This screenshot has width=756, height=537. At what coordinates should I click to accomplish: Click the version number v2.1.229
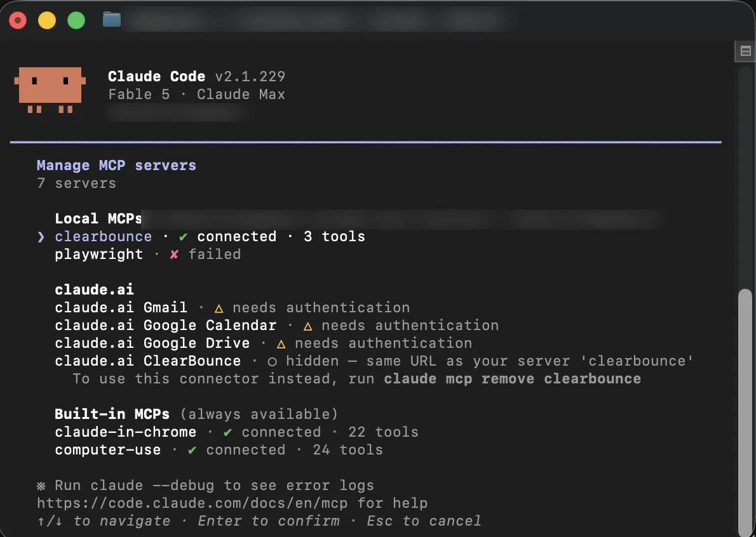[250, 77]
